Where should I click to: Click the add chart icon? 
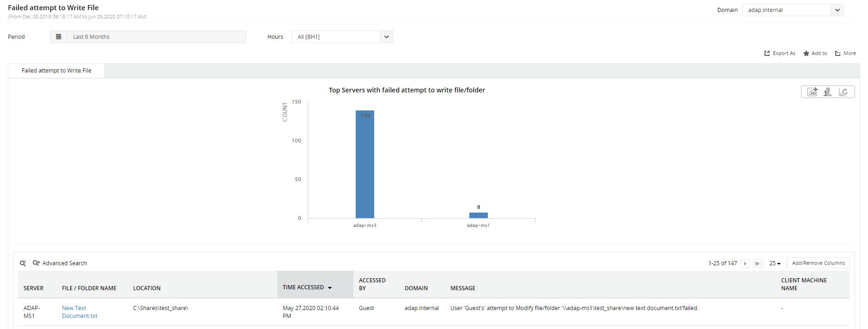(812, 92)
